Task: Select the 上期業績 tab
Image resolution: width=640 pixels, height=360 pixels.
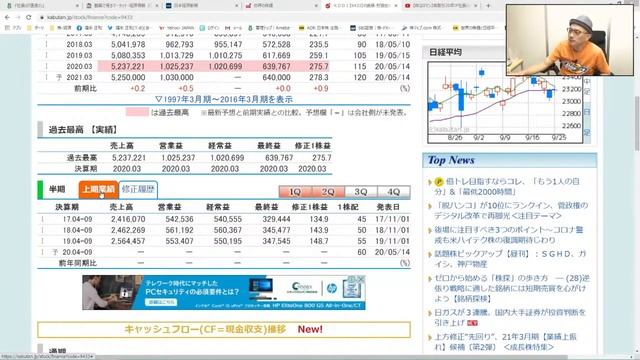Action: coord(98,189)
